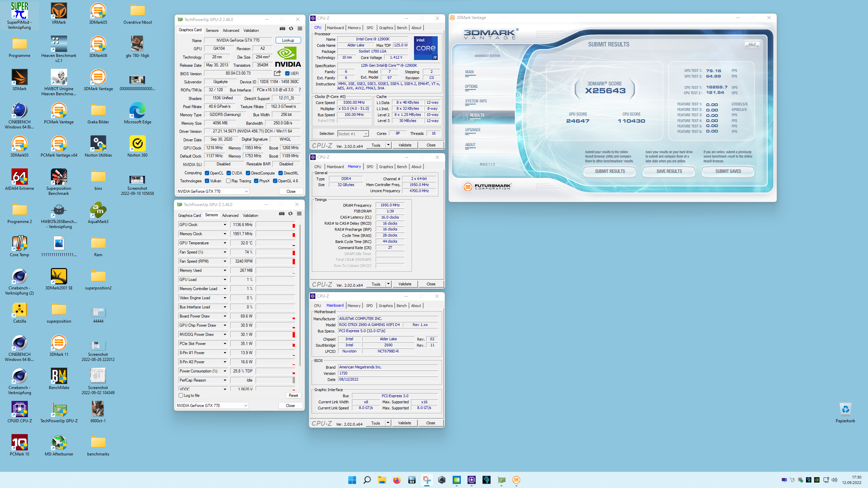
Task: Open the Socket #1 selection dropdown in CPU-Z
Action: 353,134
